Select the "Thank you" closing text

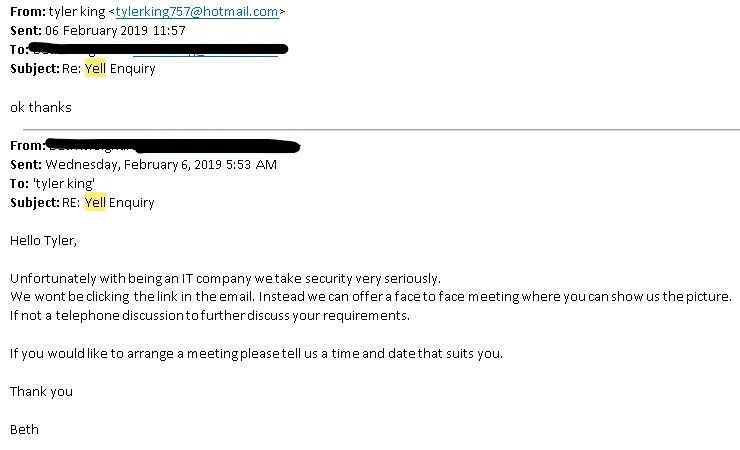point(41,391)
